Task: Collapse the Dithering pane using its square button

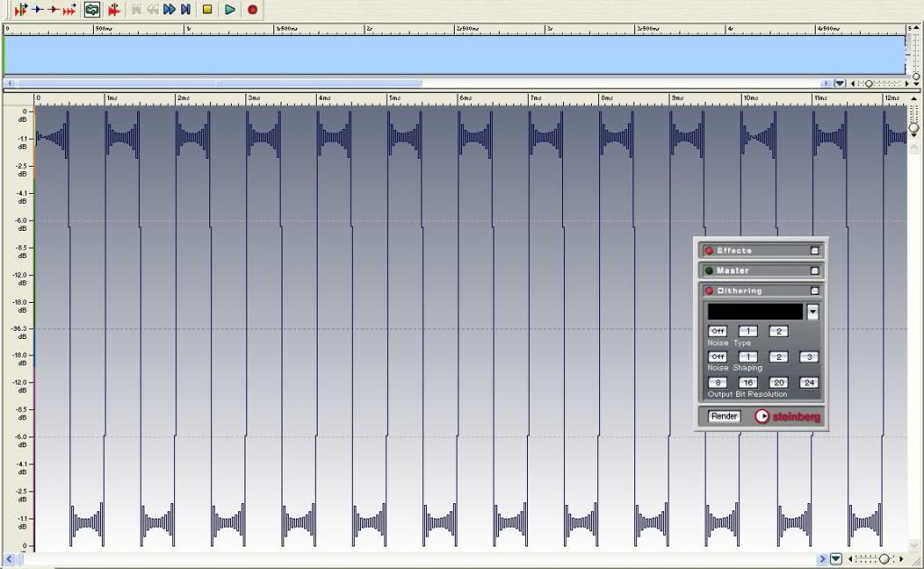Action: 815,290
